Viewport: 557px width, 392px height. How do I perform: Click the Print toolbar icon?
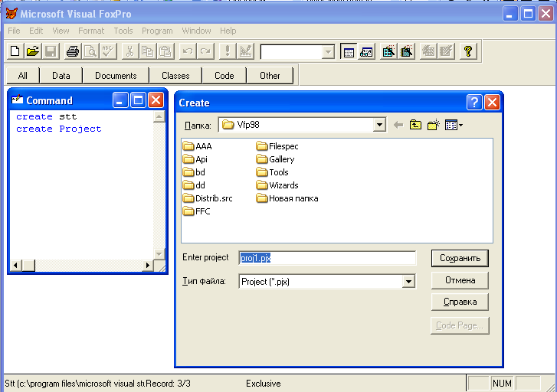(x=73, y=51)
